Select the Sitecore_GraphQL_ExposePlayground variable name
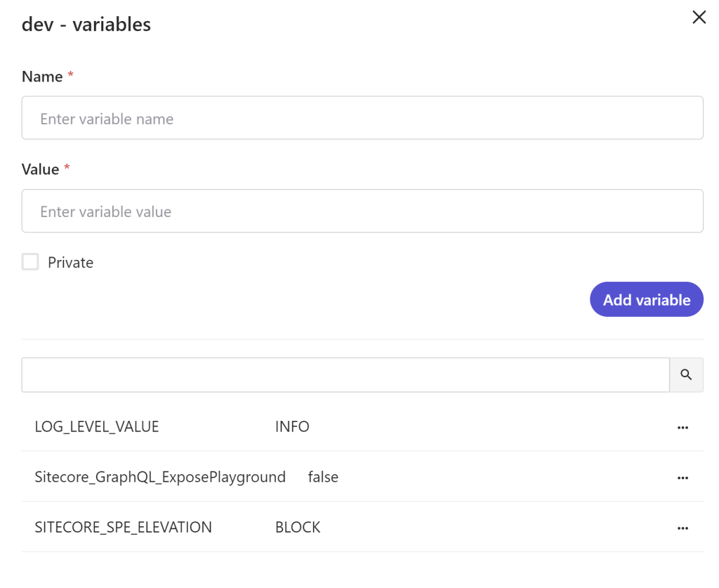 tap(160, 477)
